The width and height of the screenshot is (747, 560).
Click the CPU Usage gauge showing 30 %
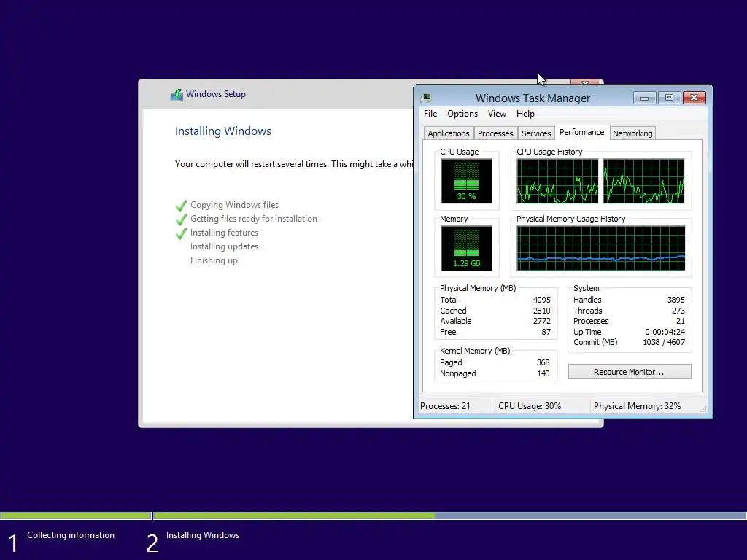[466, 181]
